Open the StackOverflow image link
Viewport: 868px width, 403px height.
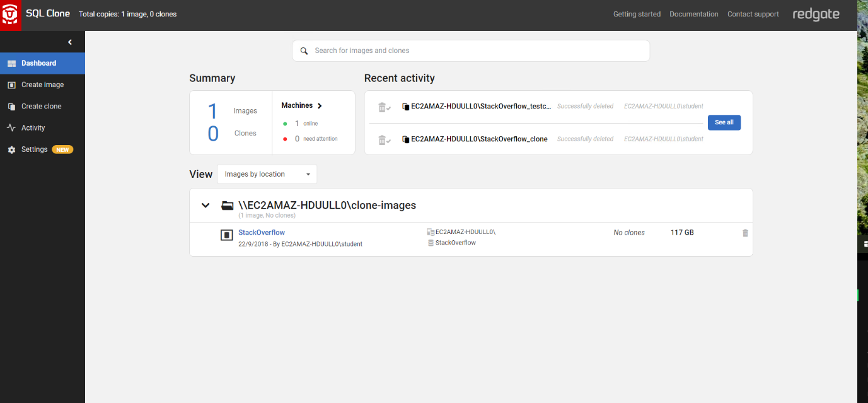click(262, 232)
